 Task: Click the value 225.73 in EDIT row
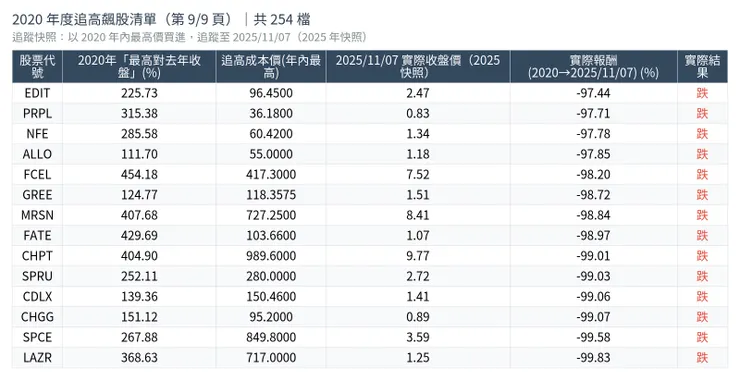click(x=139, y=93)
